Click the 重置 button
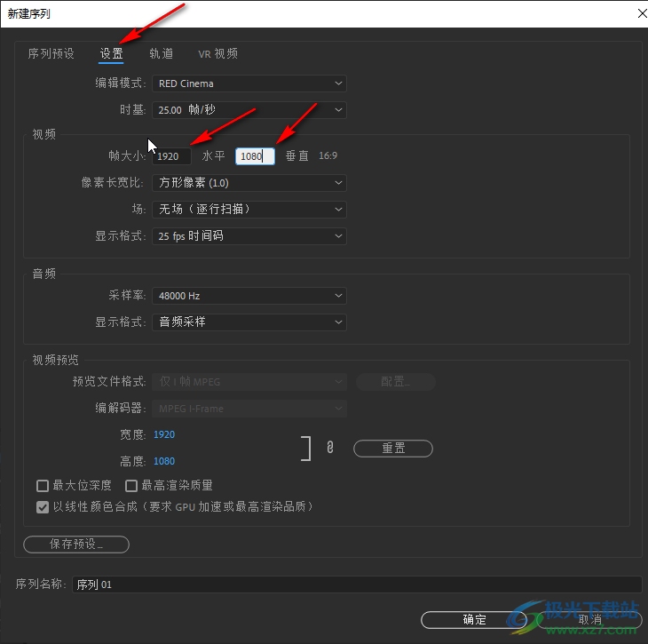648x644 pixels. point(393,449)
